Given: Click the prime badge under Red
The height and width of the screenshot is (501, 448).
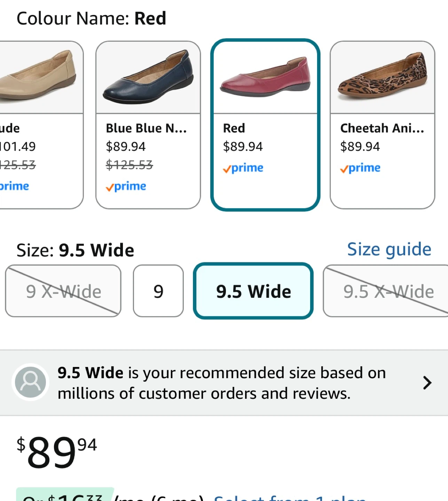Looking at the screenshot, I should pyautogui.click(x=243, y=168).
